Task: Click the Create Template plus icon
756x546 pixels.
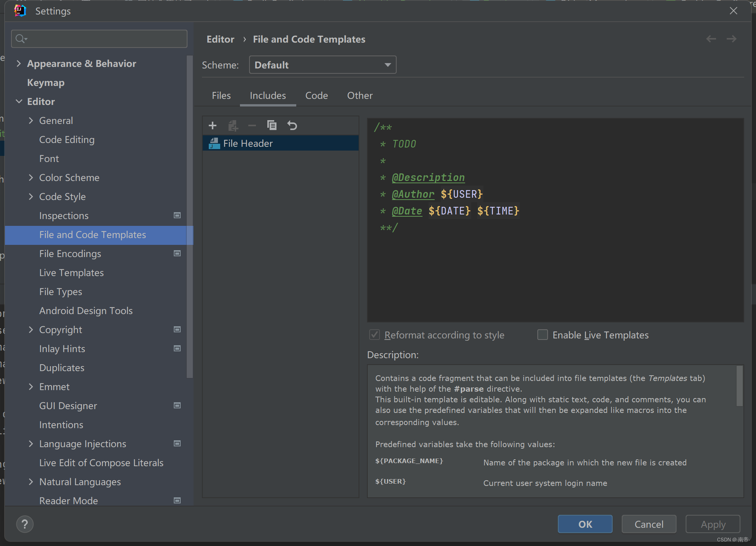Action: (x=213, y=125)
